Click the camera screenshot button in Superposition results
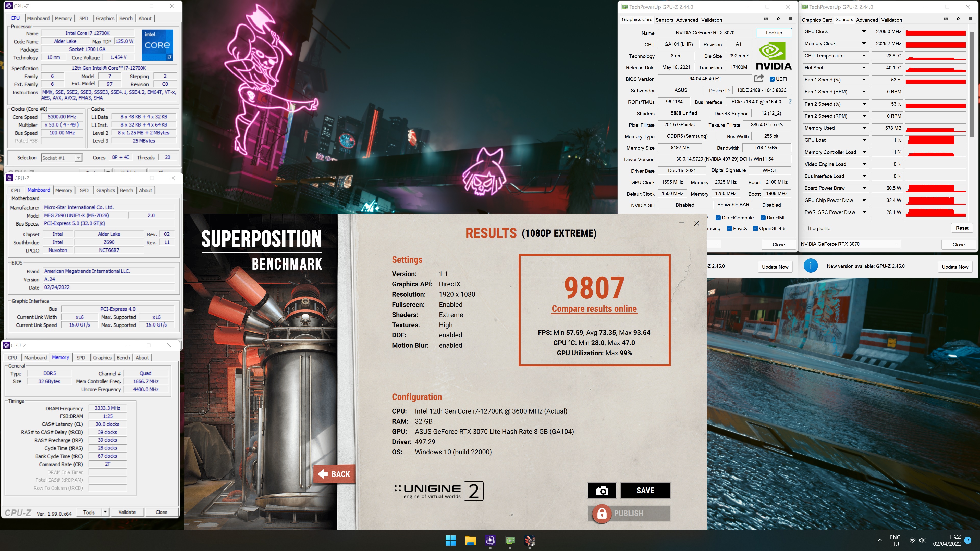This screenshot has width=980, height=551. tap(602, 491)
